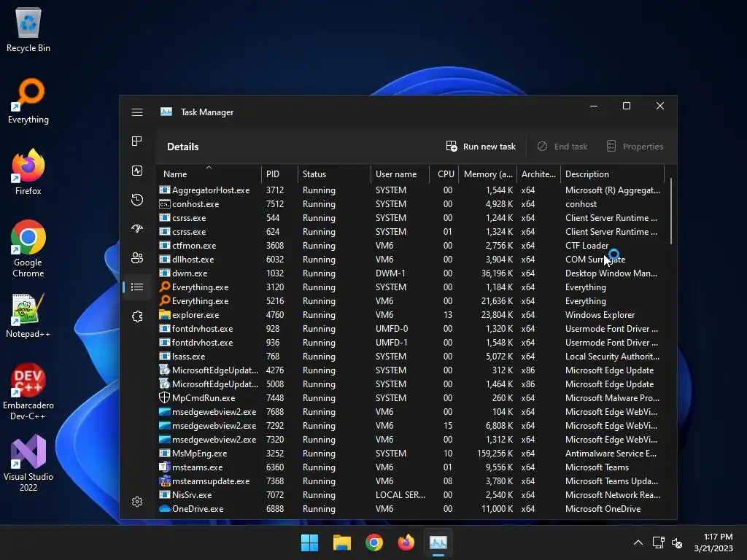Click the End task button

[x=562, y=147]
